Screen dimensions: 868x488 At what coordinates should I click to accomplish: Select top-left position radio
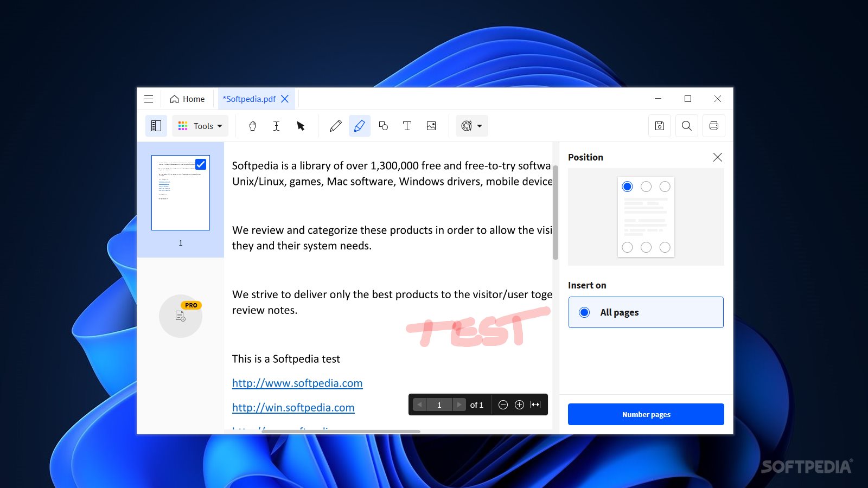tap(627, 187)
